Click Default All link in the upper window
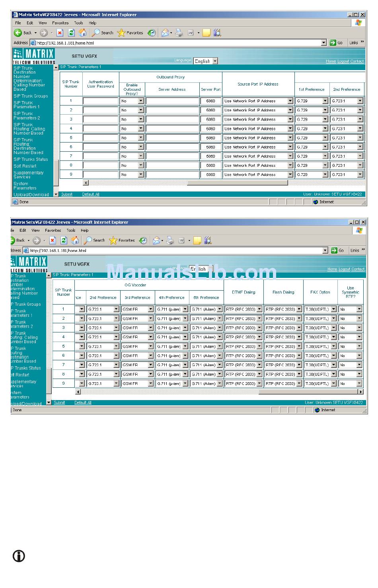This screenshot has width=378, height=588. pyautogui.click(x=91, y=194)
